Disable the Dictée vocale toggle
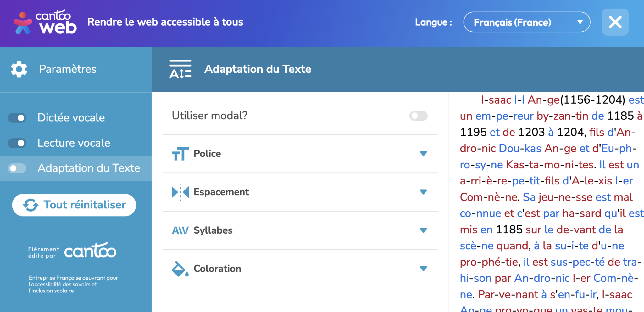 tap(17, 117)
